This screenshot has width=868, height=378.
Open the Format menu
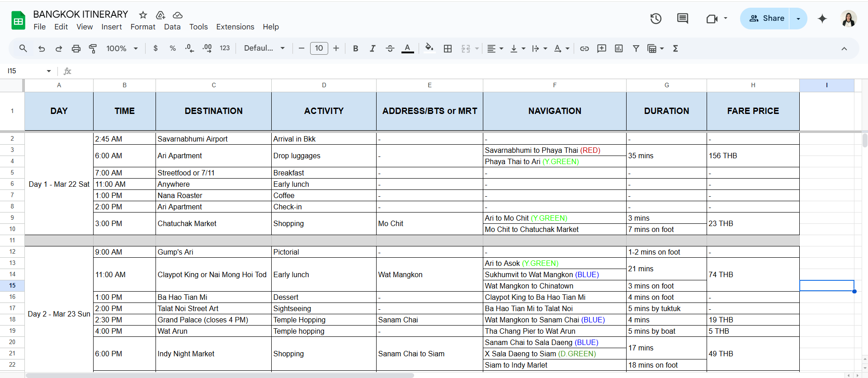[143, 27]
